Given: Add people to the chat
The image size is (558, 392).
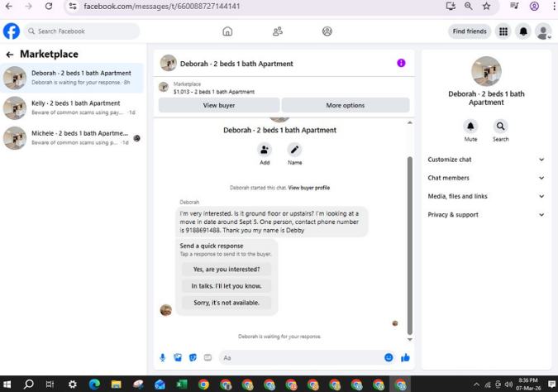Looking at the screenshot, I should tap(265, 150).
